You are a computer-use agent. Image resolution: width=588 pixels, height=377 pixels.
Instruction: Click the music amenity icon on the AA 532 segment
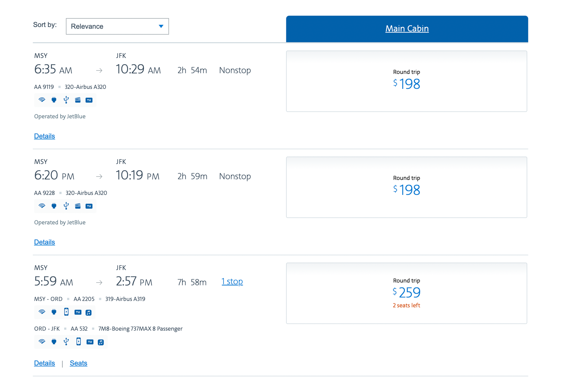point(101,342)
